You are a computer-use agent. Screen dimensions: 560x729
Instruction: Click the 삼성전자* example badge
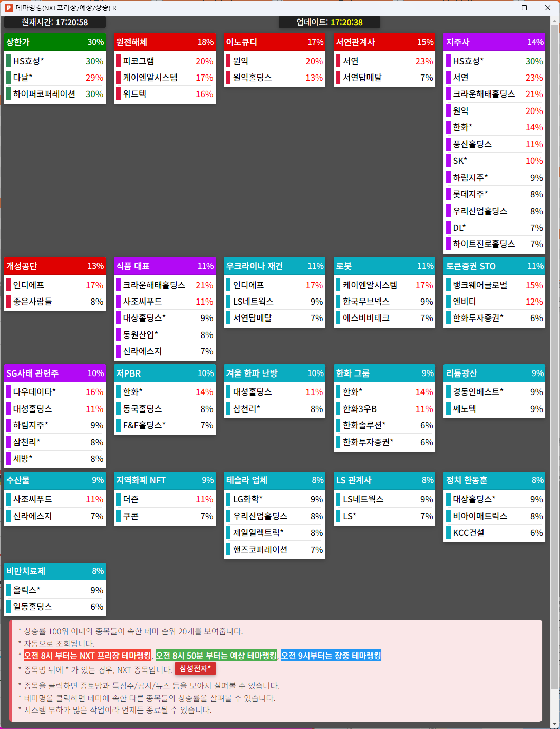coord(195,668)
